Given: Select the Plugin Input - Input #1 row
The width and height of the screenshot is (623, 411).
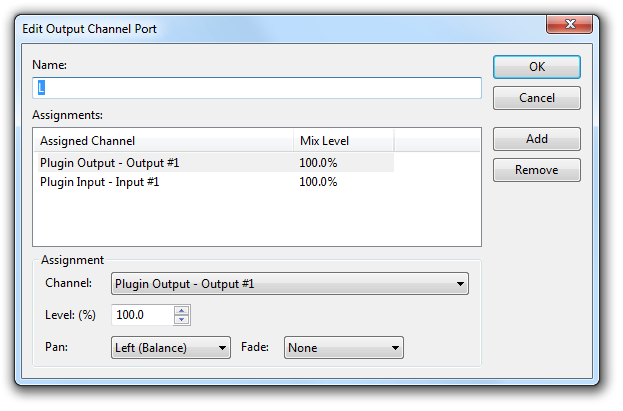Looking at the screenshot, I should pos(216,182).
